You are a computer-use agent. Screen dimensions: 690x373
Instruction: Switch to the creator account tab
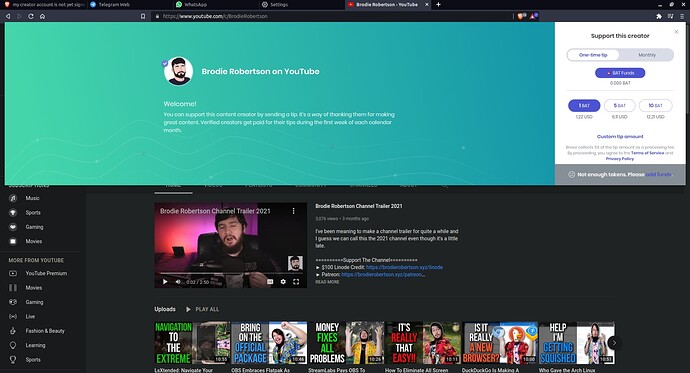44,4
